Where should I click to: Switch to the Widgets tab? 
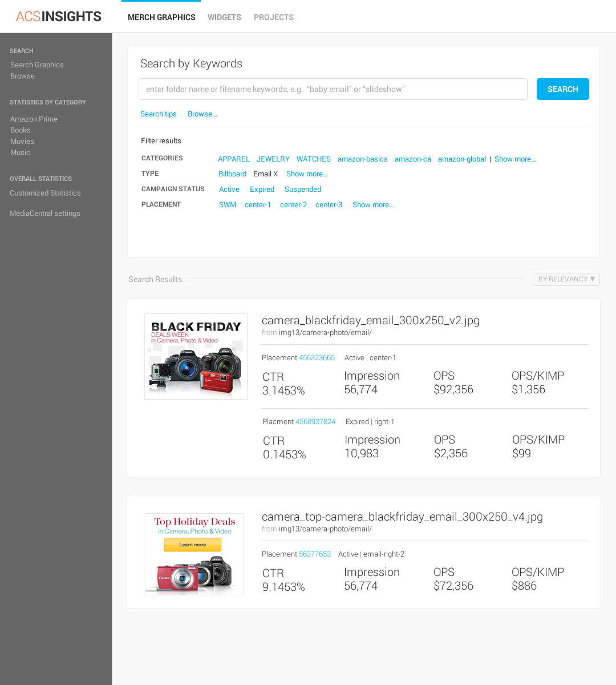[224, 17]
